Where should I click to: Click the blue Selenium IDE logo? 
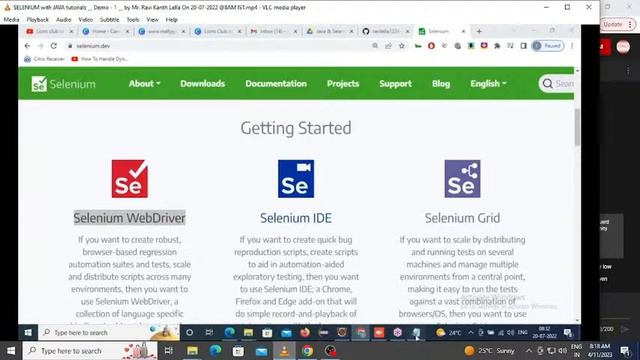(296, 179)
